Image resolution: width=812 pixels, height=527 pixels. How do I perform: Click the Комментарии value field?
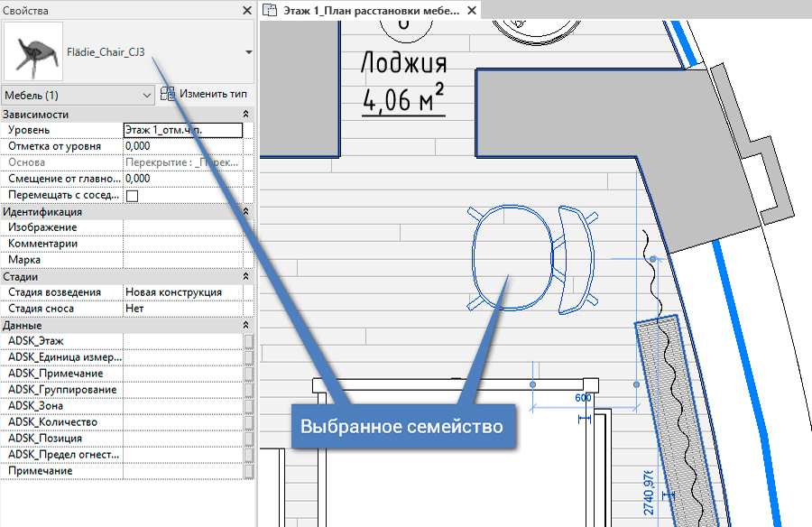tap(183, 244)
